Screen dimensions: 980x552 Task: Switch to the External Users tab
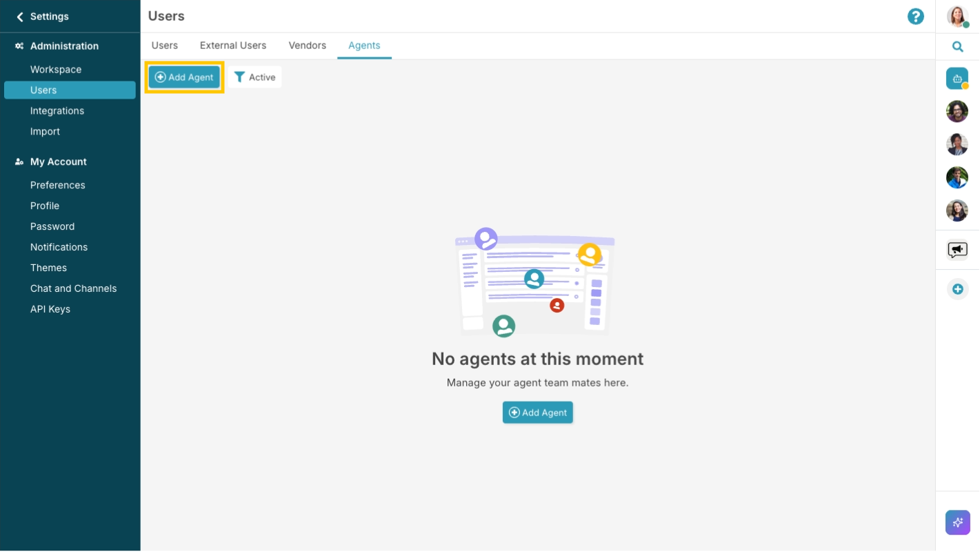pyautogui.click(x=233, y=46)
